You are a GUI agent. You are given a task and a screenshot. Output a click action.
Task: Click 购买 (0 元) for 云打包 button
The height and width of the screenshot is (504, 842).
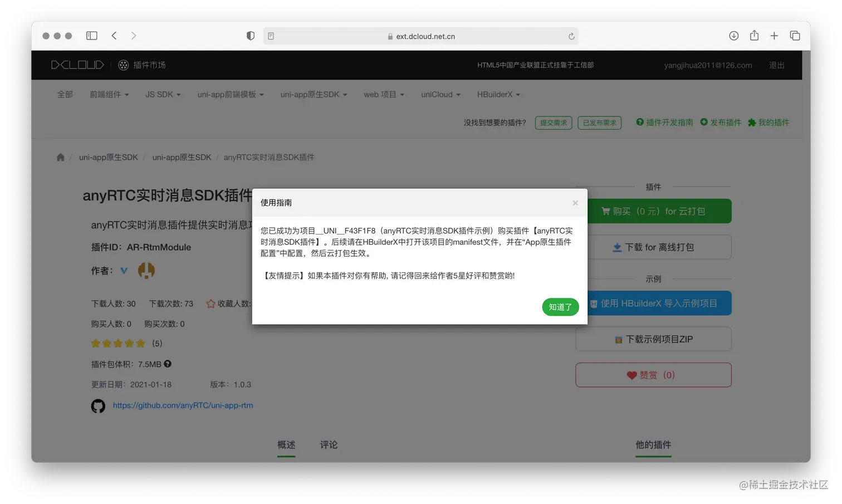click(x=659, y=211)
